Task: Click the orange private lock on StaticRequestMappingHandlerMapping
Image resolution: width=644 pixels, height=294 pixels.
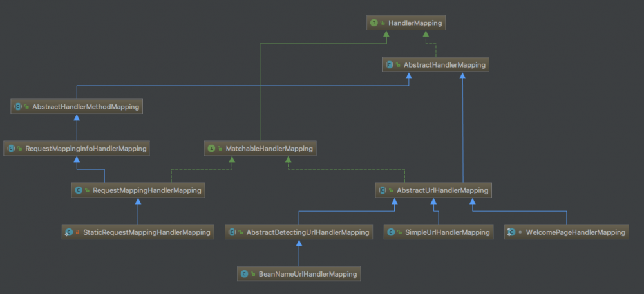Action: pos(78,232)
